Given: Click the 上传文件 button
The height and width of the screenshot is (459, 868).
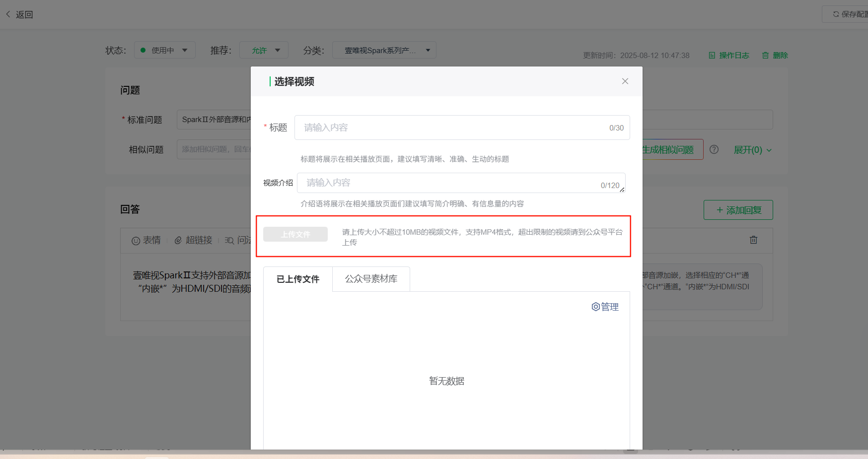Looking at the screenshot, I should click(x=295, y=234).
